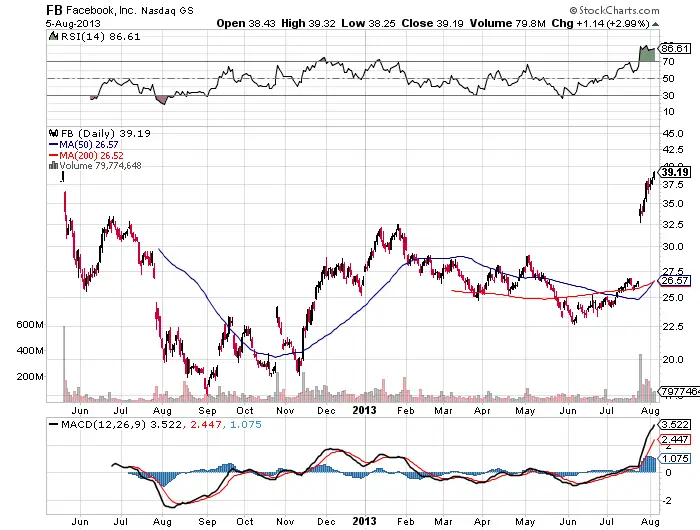Click the RSI indicator icon beside RSI(14)
This screenshot has width=700, height=530.
[54, 37]
